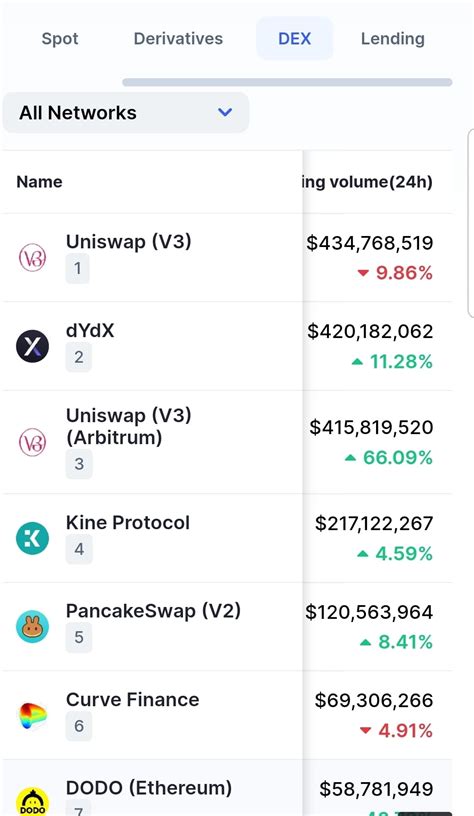Click the Uniswap (V3) logo icon
Image resolution: width=474 pixels, height=816 pixels.
point(32,258)
